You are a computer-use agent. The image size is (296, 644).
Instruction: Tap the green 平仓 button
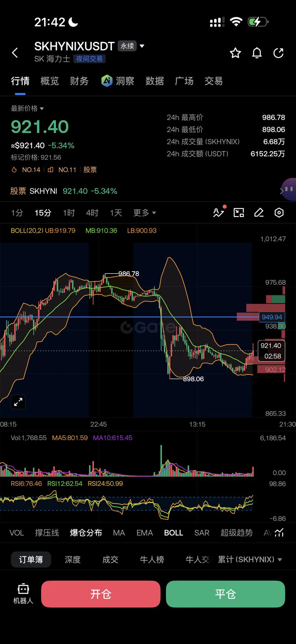(225, 594)
